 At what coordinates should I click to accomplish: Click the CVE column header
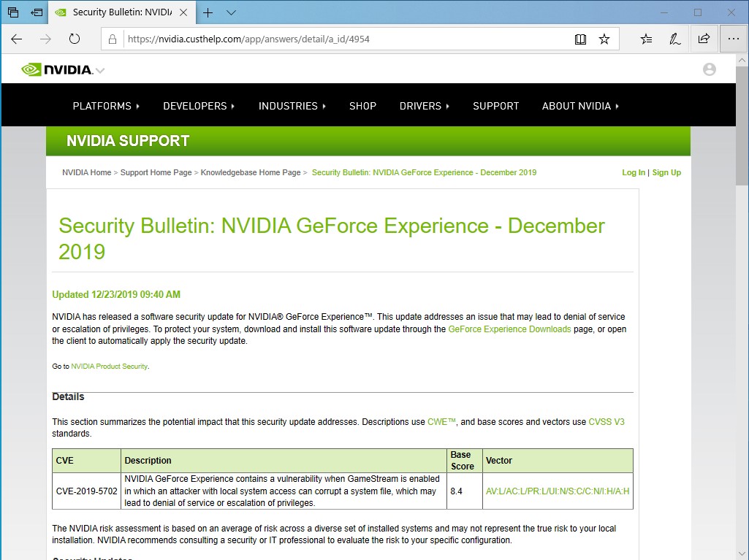(86, 461)
